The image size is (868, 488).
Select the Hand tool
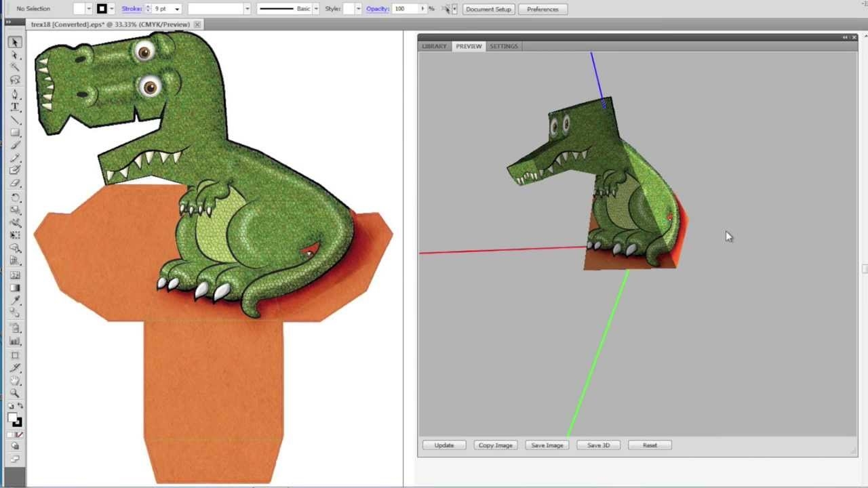click(x=14, y=380)
